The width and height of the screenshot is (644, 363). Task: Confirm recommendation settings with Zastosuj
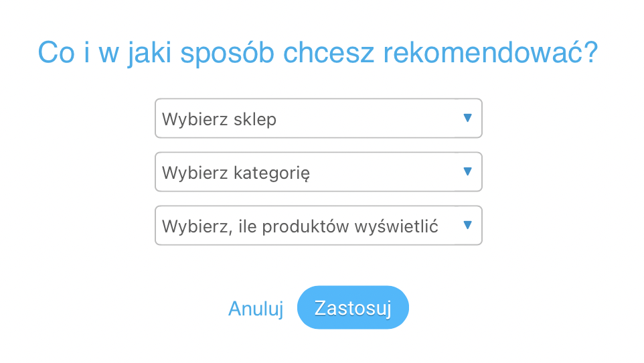click(x=353, y=307)
